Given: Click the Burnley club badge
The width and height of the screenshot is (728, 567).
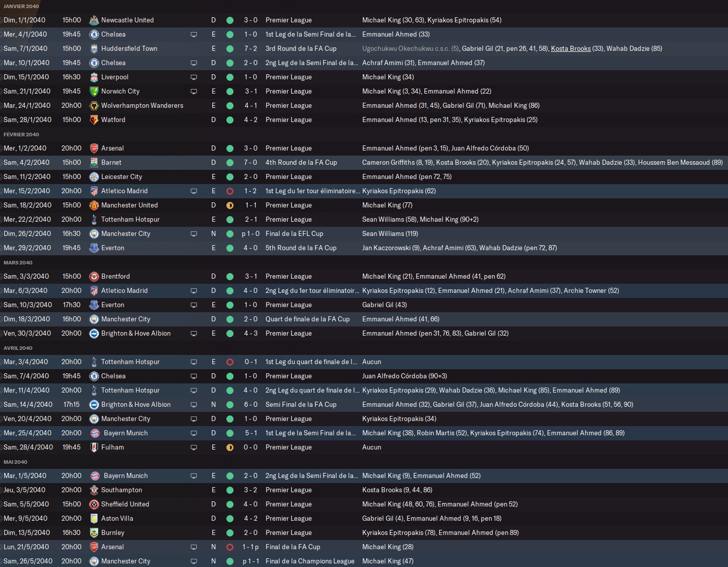Looking at the screenshot, I should (94, 533).
